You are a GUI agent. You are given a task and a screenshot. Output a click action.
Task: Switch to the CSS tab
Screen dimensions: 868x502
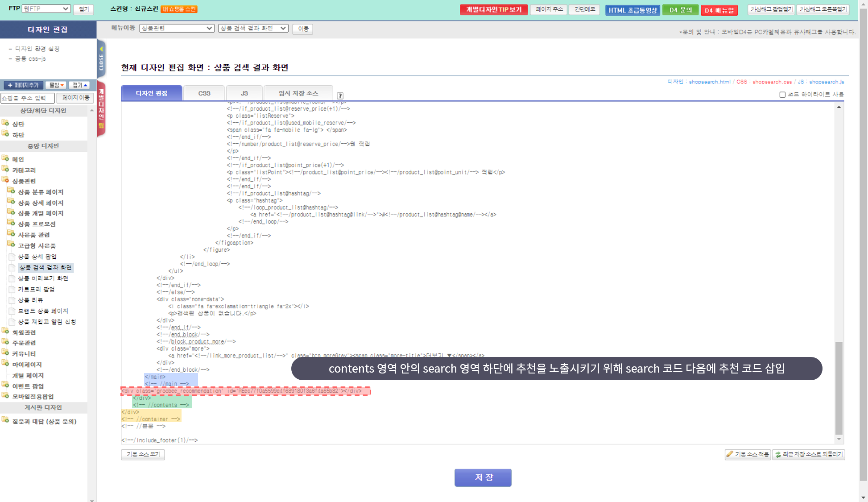click(x=204, y=93)
